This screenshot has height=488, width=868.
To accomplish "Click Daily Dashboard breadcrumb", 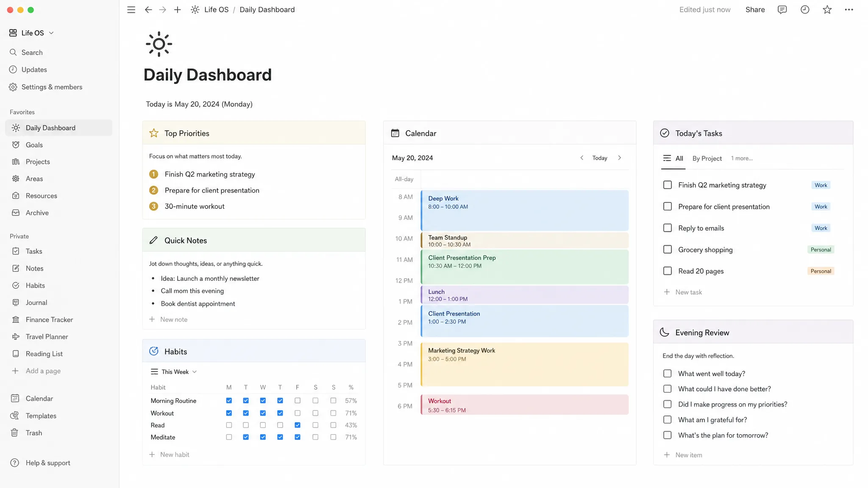I will [267, 10].
